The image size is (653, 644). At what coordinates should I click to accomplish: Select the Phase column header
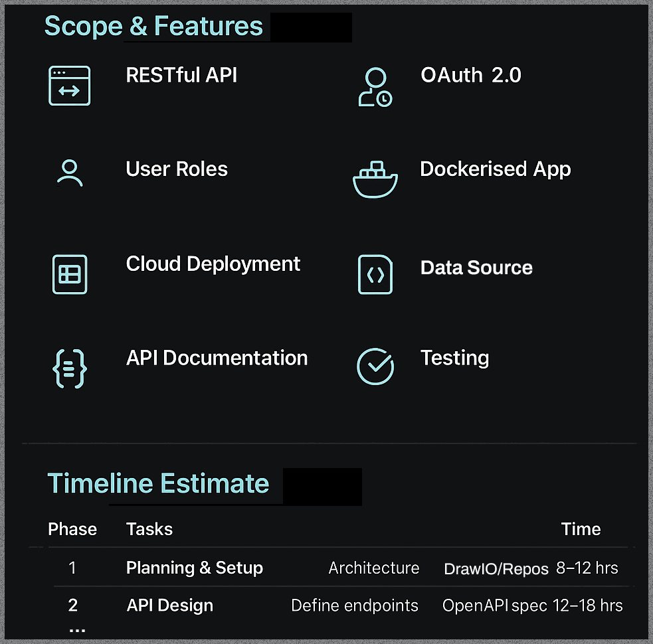coord(72,529)
